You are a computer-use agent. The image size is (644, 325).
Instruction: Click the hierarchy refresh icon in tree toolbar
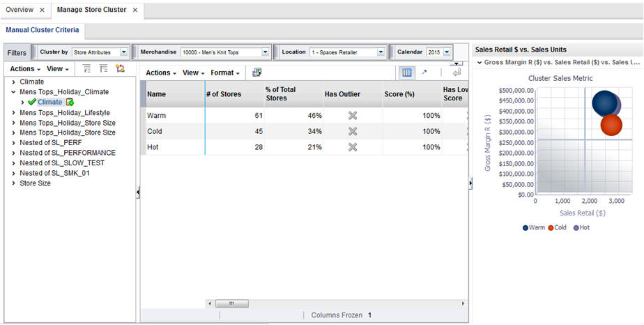point(120,68)
